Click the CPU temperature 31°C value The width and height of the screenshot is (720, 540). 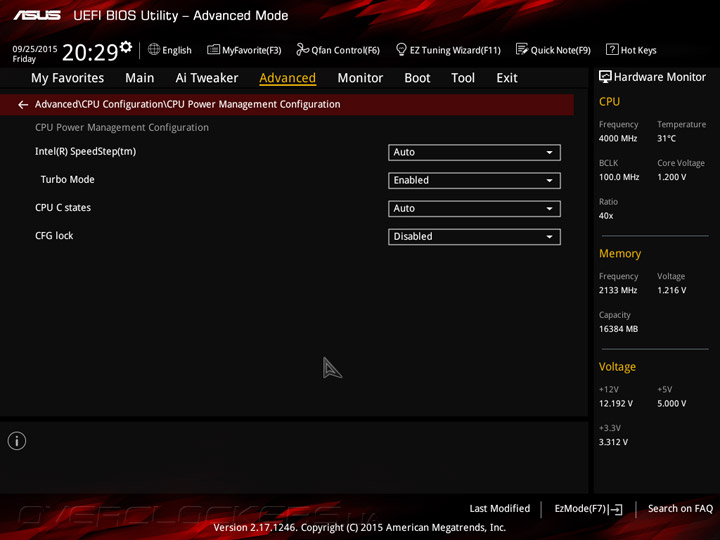tap(666, 138)
